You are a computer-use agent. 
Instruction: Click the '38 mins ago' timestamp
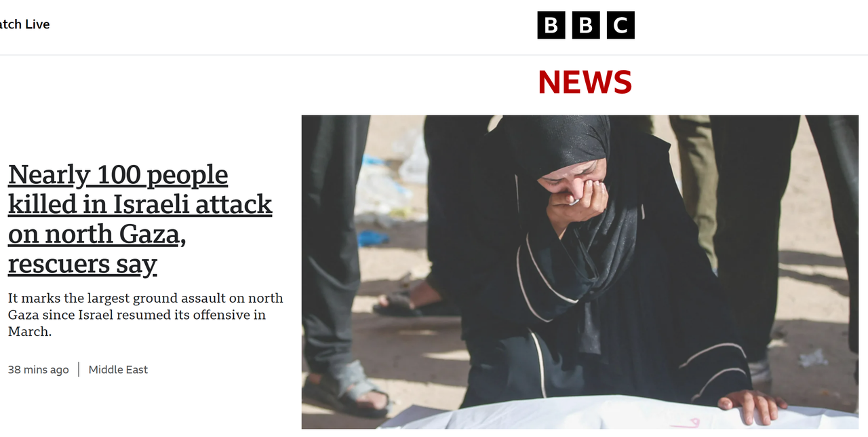click(39, 370)
